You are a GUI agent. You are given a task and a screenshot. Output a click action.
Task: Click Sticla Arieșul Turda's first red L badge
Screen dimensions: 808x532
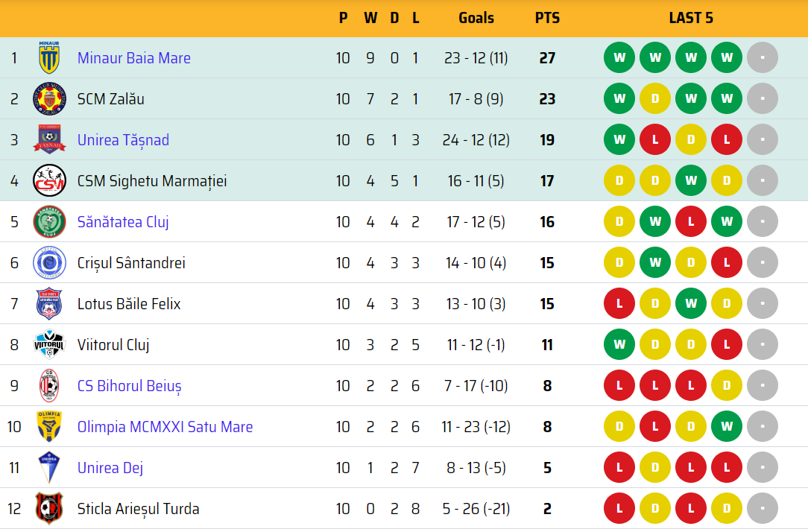619,509
